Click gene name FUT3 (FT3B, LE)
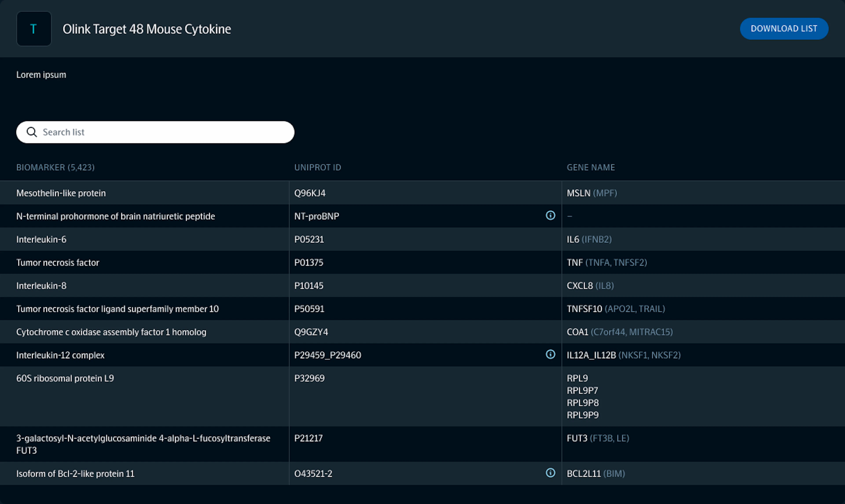Screen dimensions: 845x504 click(598, 438)
